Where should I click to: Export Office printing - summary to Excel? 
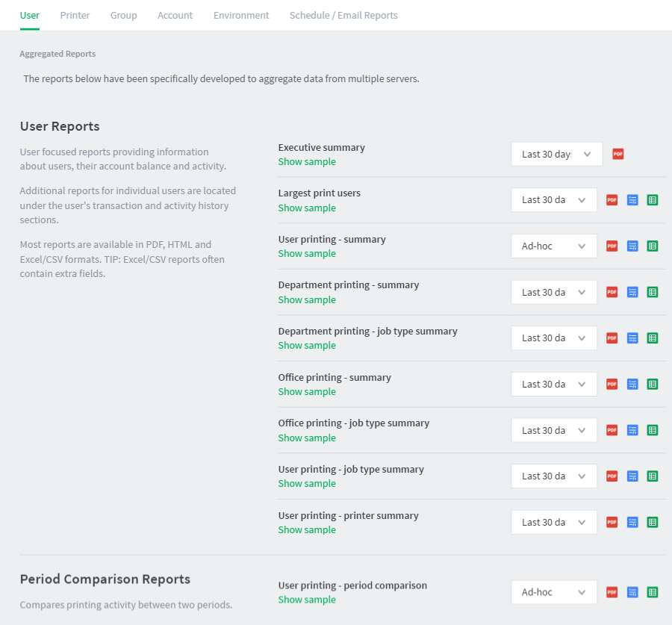tap(653, 384)
